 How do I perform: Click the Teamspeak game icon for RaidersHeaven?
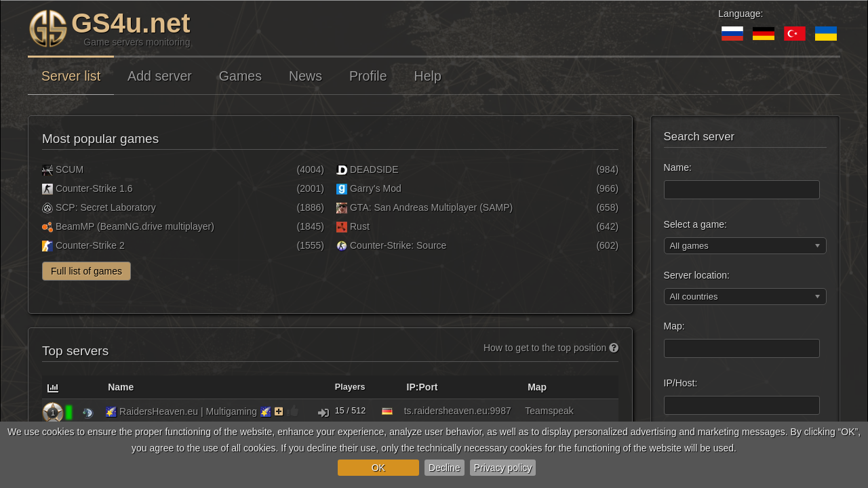point(87,413)
